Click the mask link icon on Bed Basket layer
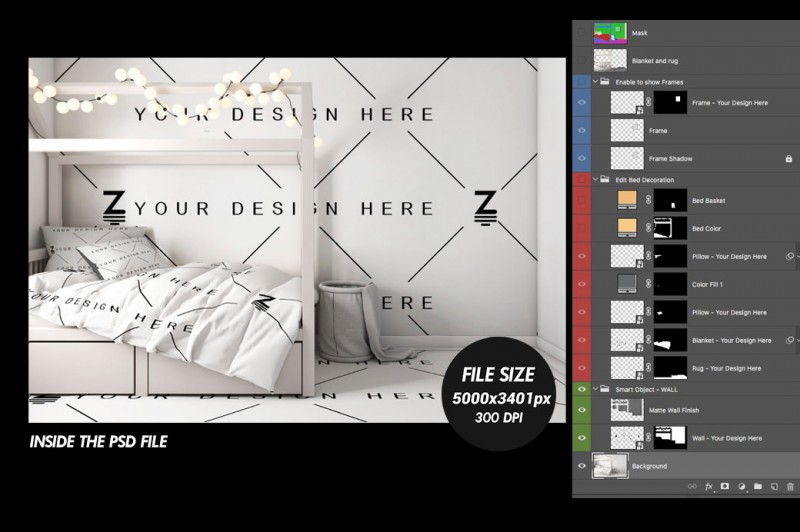The image size is (800, 532). [649, 201]
